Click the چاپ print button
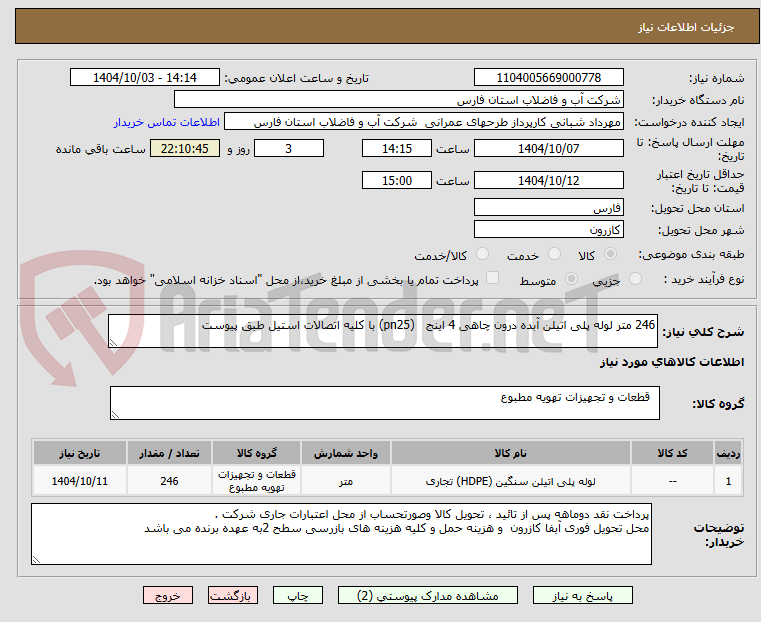 coord(298,595)
